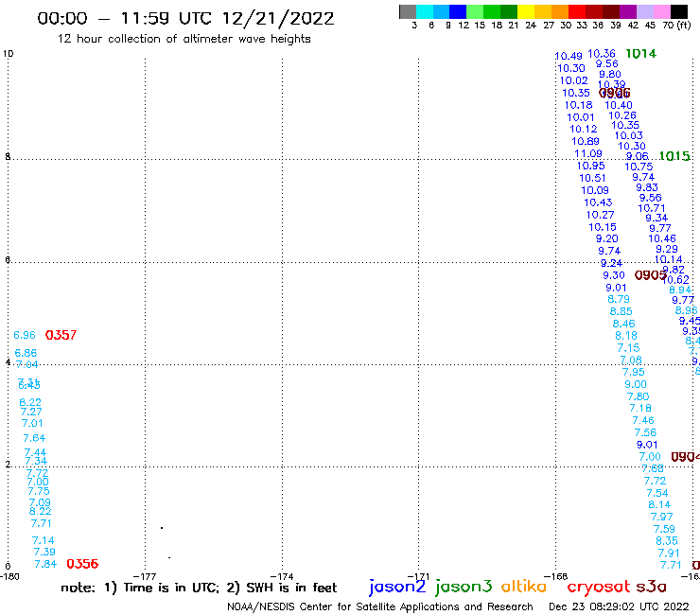This screenshot has height=615, width=700.
Task: Click the note about UTC time and SWH
Action: coord(199,588)
